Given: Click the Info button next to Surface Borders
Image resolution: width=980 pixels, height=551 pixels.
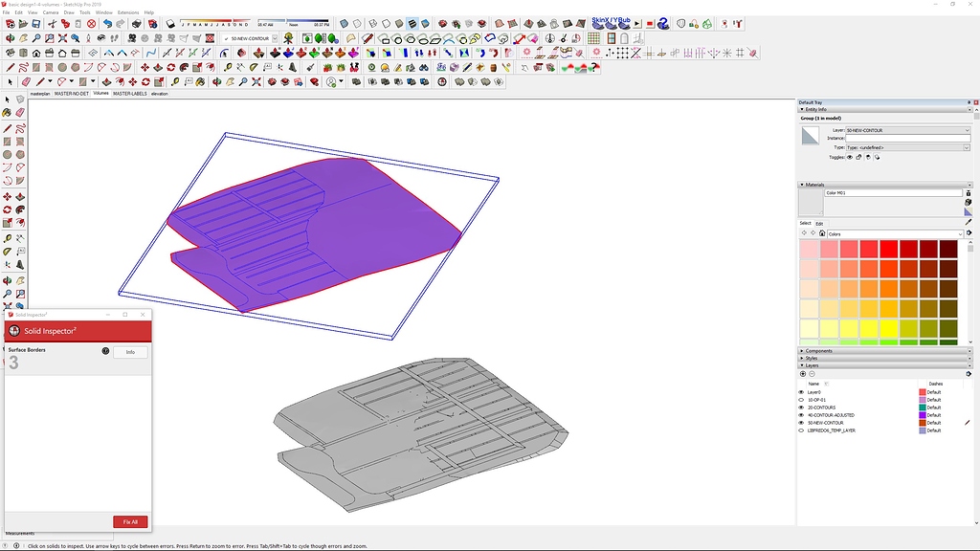Looking at the screenshot, I should tap(129, 351).
